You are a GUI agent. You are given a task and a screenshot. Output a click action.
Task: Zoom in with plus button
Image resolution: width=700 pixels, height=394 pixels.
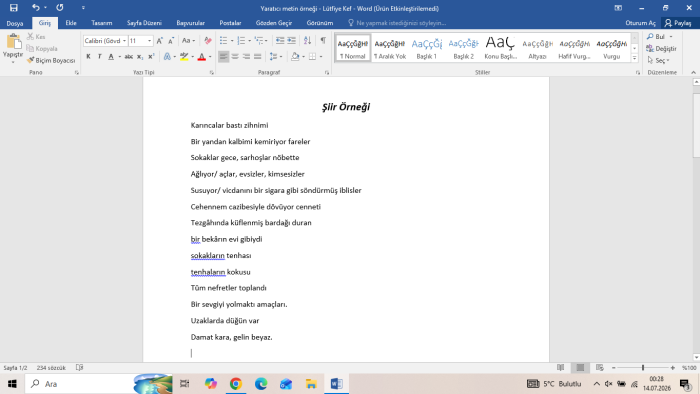click(673, 368)
